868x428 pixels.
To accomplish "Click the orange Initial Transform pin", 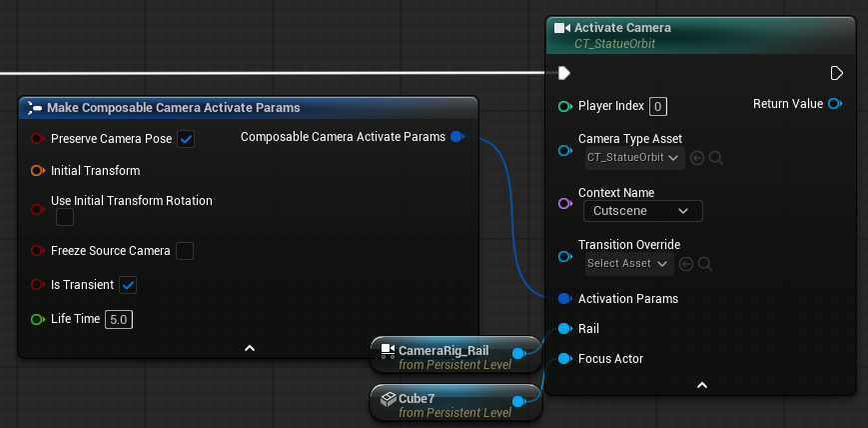I will click(x=37, y=171).
